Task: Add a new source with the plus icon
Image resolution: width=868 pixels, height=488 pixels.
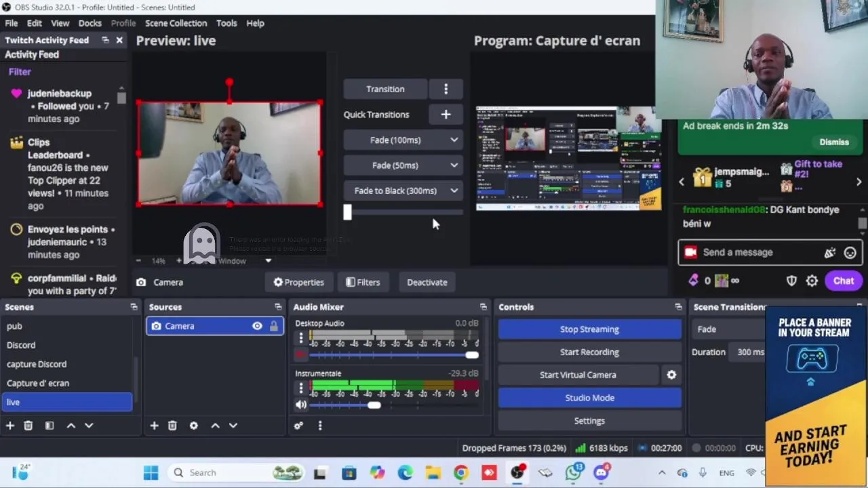Action: click(x=154, y=426)
